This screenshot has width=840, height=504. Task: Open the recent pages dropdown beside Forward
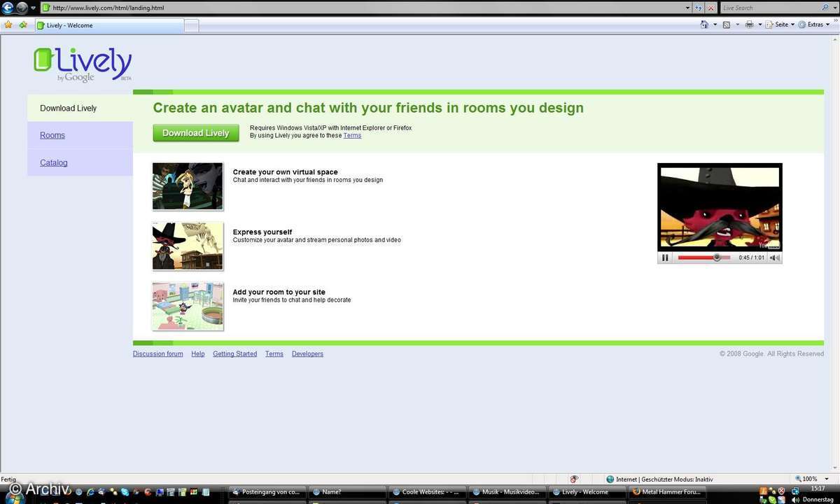(x=33, y=8)
